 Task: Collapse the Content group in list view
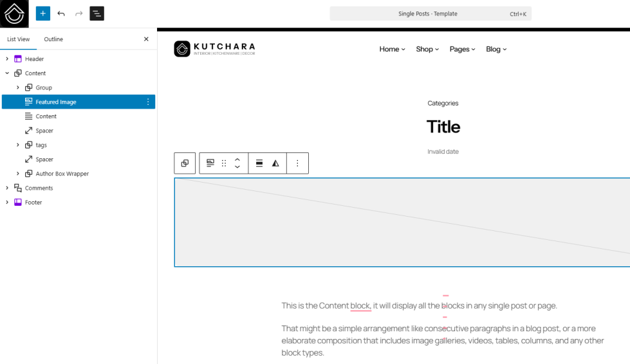(x=7, y=73)
